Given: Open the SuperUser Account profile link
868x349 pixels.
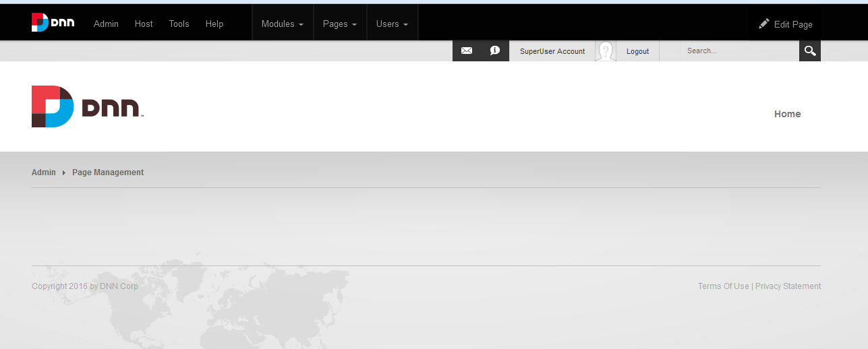Looking at the screenshot, I should (552, 51).
